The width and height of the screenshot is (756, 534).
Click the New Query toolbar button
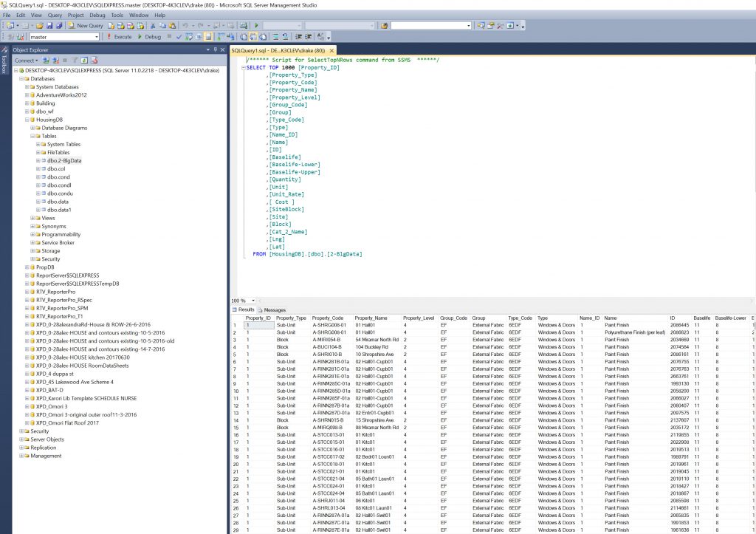pos(86,25)
